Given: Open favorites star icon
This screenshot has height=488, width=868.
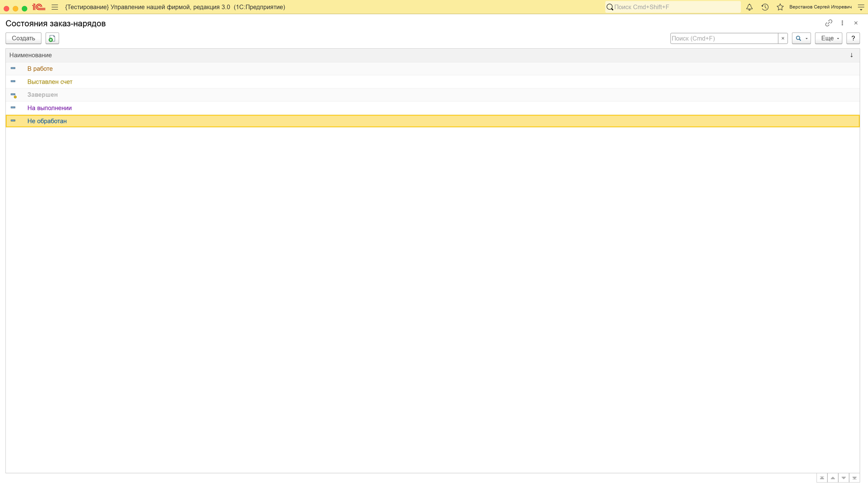Looking at the screenshot, I should pyautogui.click(x=780, y=7).
